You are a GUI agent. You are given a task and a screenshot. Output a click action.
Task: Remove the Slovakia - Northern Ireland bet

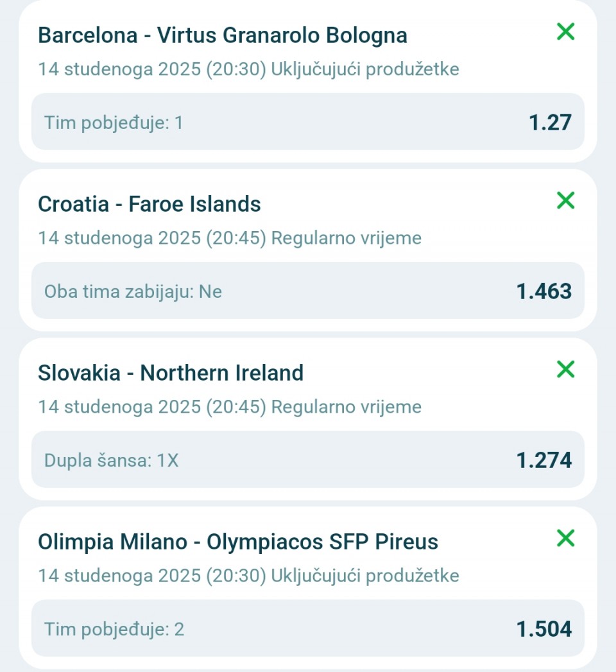pyautogui.click(x=565, y=369)
